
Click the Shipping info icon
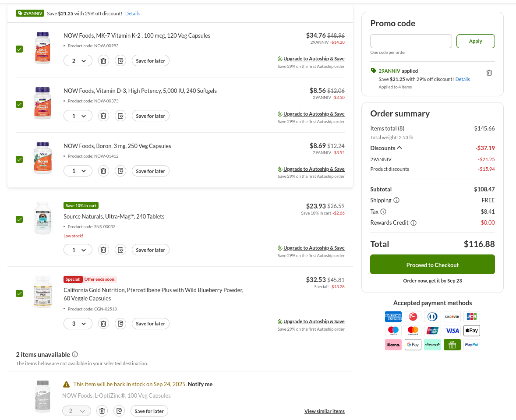coord(396,201)
